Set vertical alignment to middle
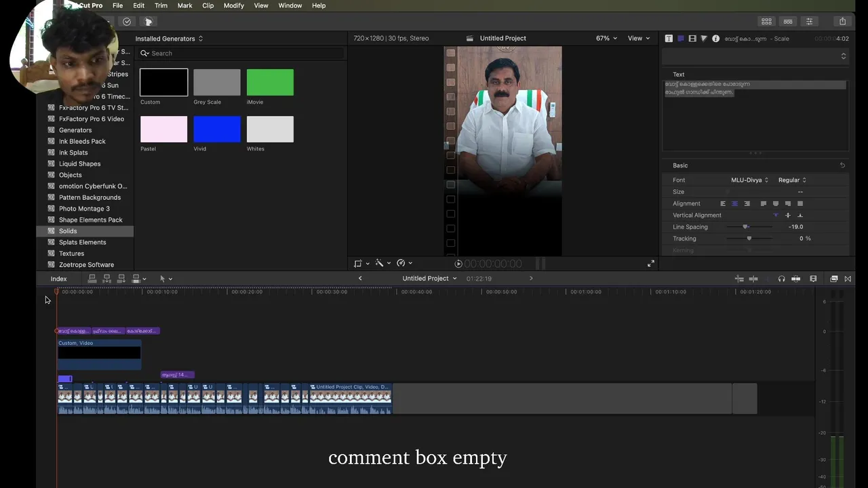The height and width of the screenshot is (488, 868). [x=788, y=216]
